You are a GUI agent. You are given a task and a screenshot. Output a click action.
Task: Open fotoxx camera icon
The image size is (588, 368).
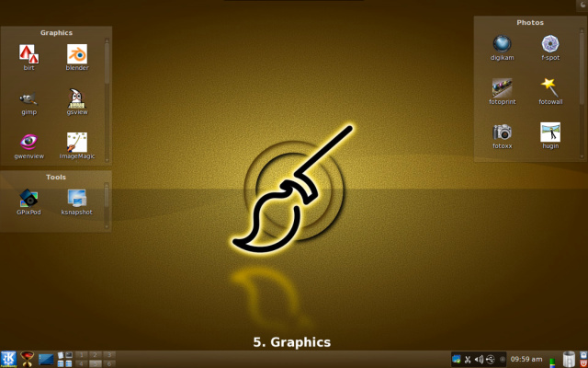click(x=503, y=132)
